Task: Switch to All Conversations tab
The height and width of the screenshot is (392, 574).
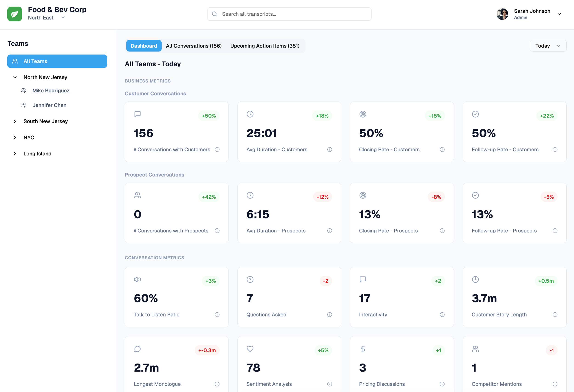Action: coord(194,46)
